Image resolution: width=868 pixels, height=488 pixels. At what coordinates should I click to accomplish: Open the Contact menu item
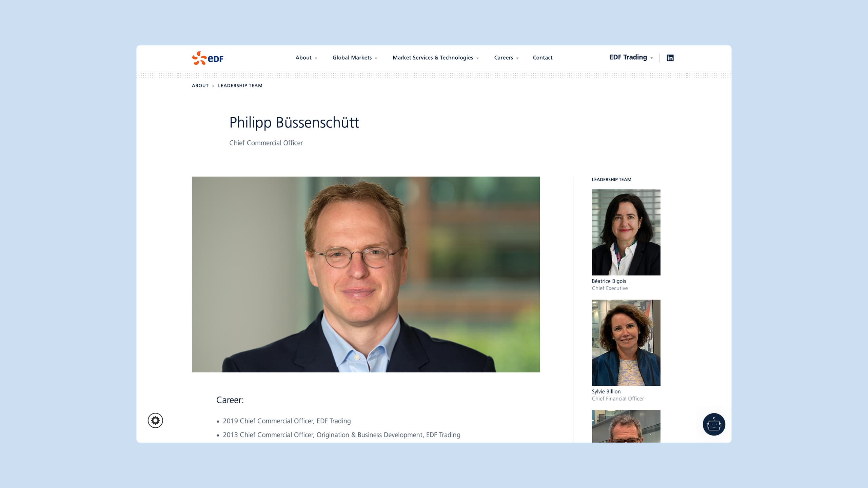(x=542, y=58)
